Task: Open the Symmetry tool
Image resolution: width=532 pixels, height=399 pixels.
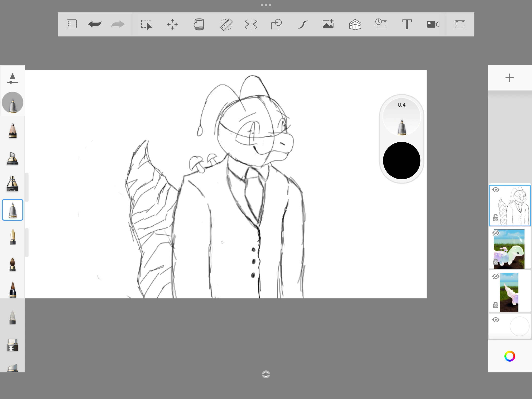Action: pyautogui.click(x=250, y=24)
